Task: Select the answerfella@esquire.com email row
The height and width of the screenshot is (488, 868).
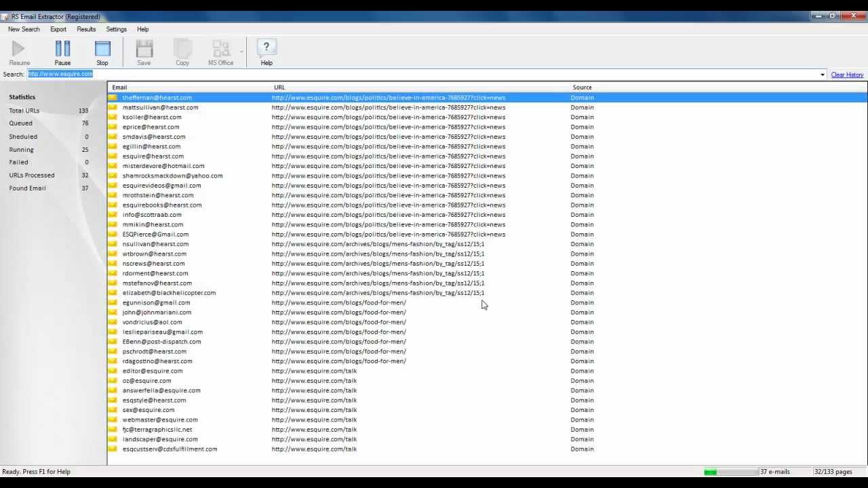Action: pyautogui.click(x=487, y=390)
